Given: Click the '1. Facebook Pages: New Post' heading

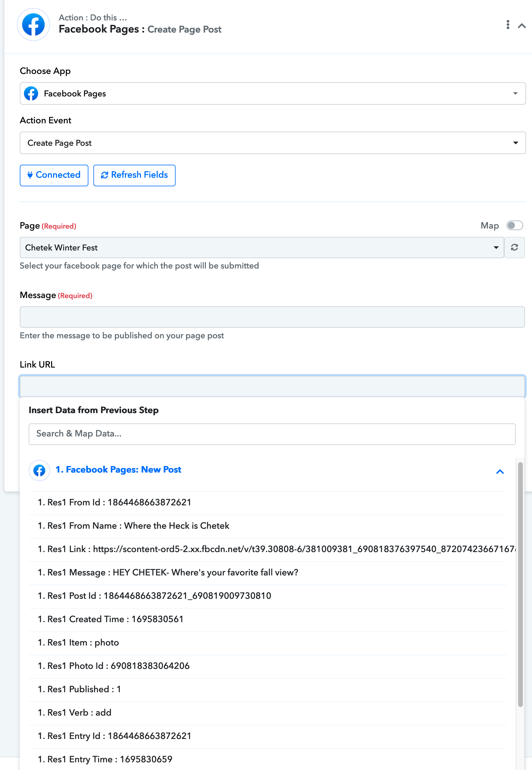Looking at the screenshot, I should [x=118, y=470].
